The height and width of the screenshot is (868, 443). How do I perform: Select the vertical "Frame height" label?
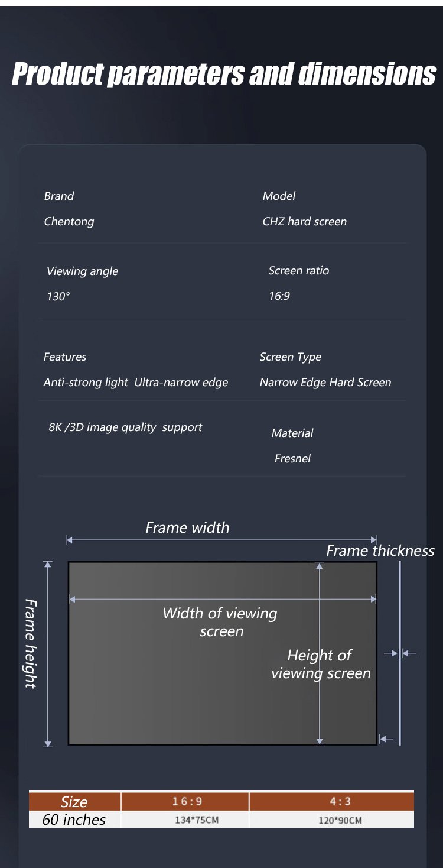31,643
